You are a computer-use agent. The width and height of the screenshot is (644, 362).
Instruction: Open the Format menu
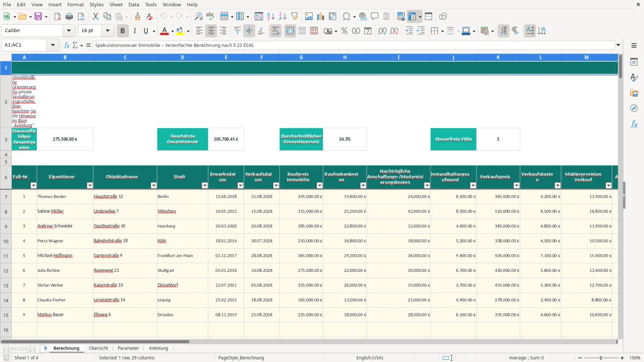coord(75,4)
